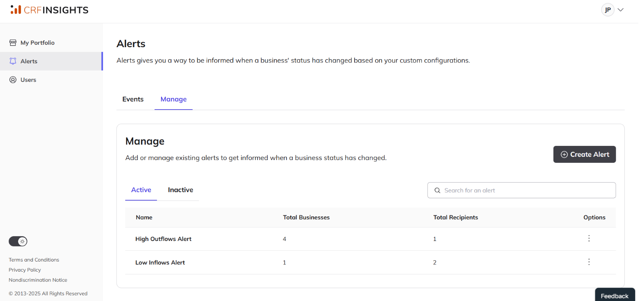Show the Inactive alerts tab
The height and width of the screenshot is (301, 644).
pos(180,190)
